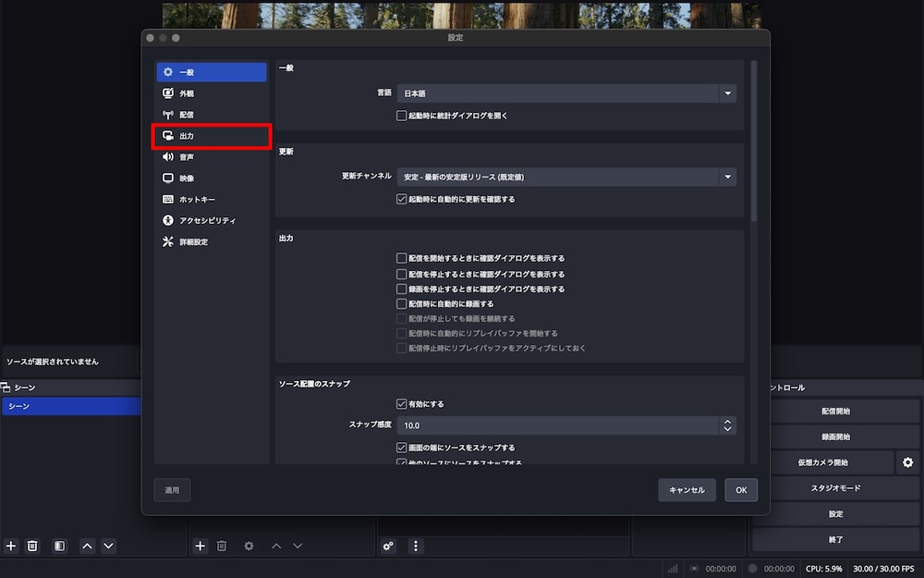Go to the 音声 (Audio) settings category
This screenshot has height=578, width=924.
tap(212, 157)
